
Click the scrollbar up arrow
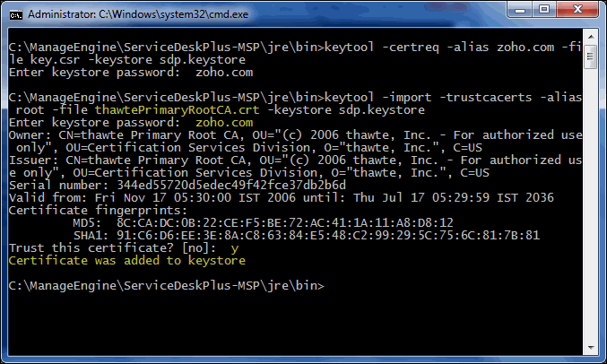click(x=592, y=37)
